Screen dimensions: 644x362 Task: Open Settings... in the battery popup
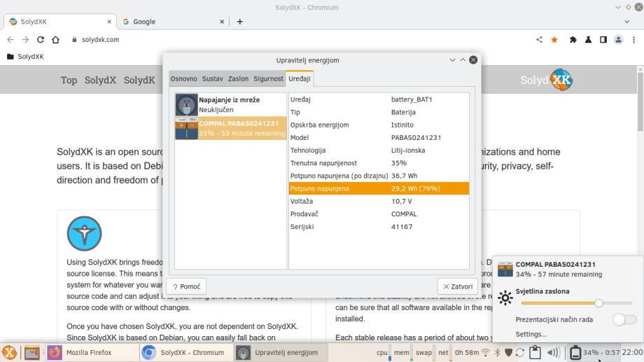click(x=531, y=334)
